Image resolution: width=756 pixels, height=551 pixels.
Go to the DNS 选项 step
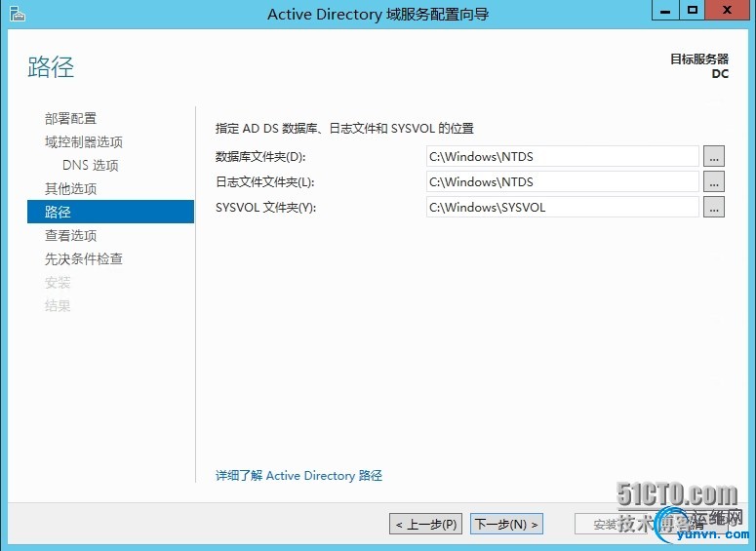point(90,166)
